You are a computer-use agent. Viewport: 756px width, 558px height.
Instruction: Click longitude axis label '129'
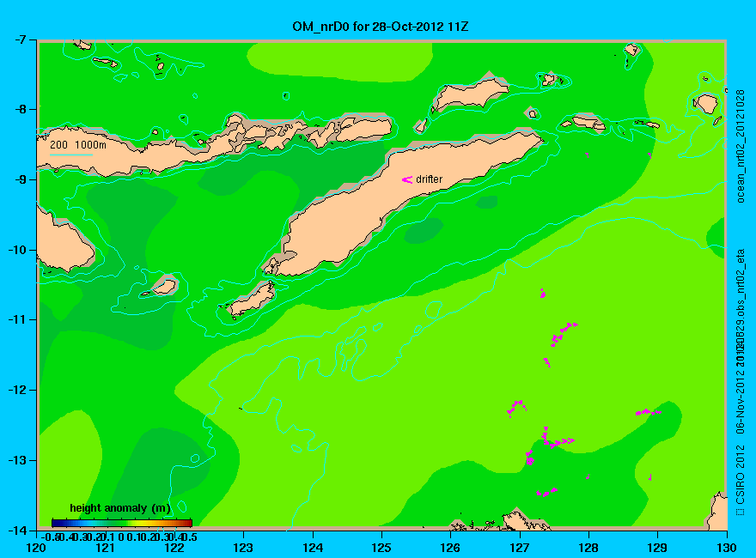657,548
